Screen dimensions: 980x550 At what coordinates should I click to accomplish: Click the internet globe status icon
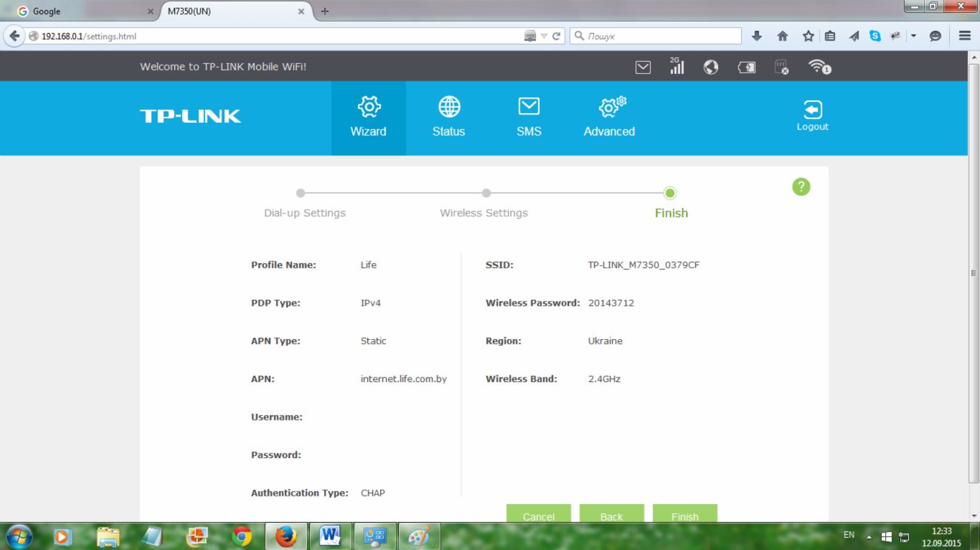710,67
